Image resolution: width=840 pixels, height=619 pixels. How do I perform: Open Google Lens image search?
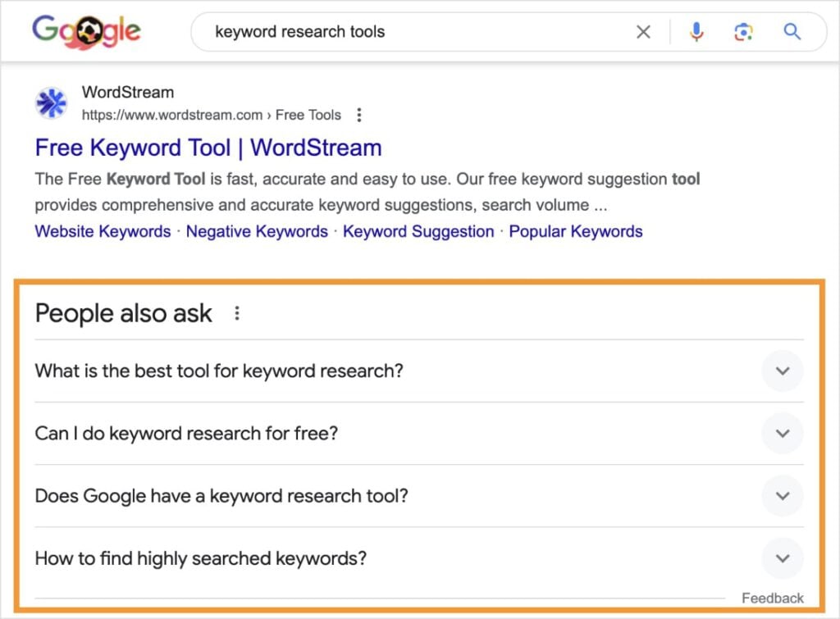(743, 31)
